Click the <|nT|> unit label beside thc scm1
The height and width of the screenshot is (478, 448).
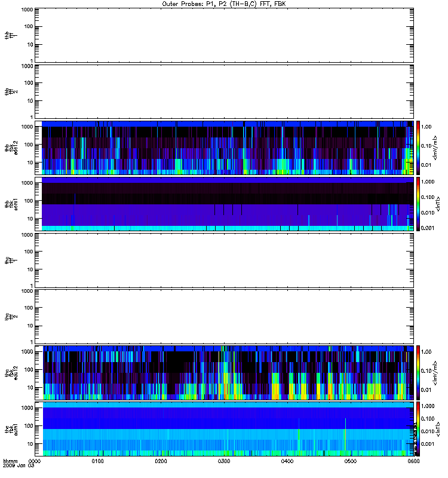click(x=438, y=429)
